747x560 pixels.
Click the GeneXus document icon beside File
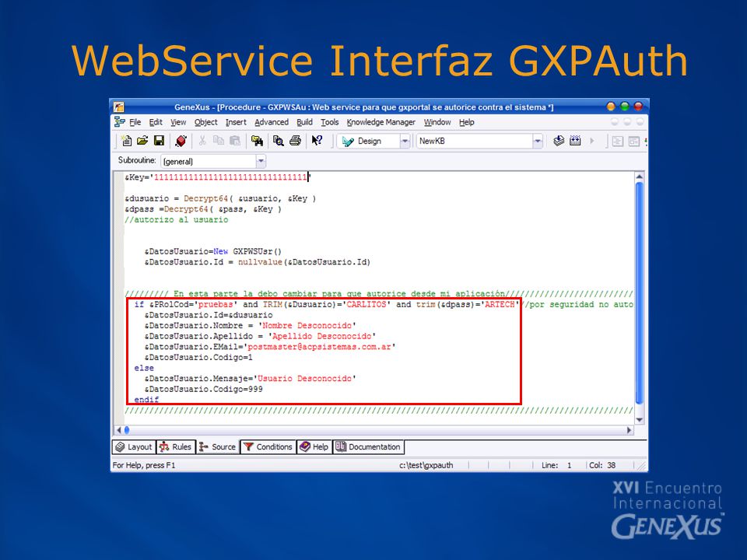tap(120, 122)
